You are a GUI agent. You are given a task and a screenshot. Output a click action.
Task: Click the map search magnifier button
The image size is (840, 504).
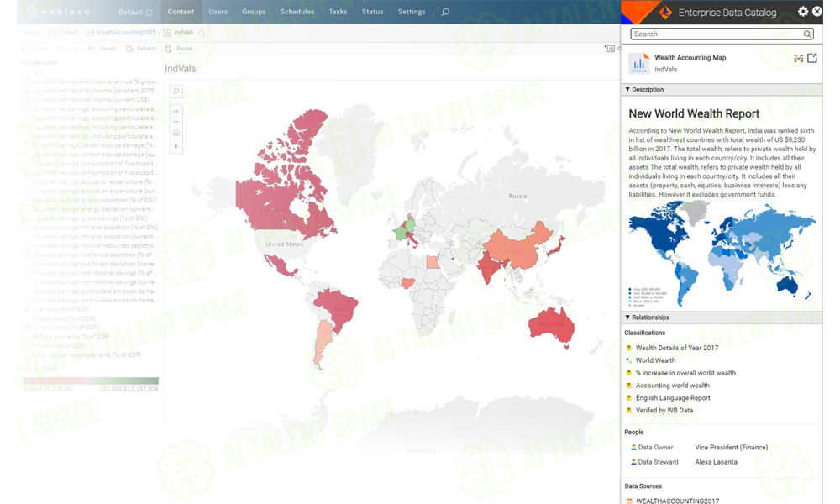tap(176, 91)
